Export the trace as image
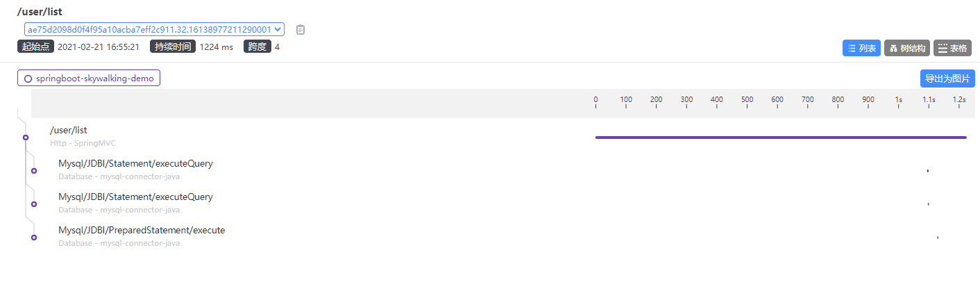This screenshot has width=980, height=291. click(x=947, y=78)
